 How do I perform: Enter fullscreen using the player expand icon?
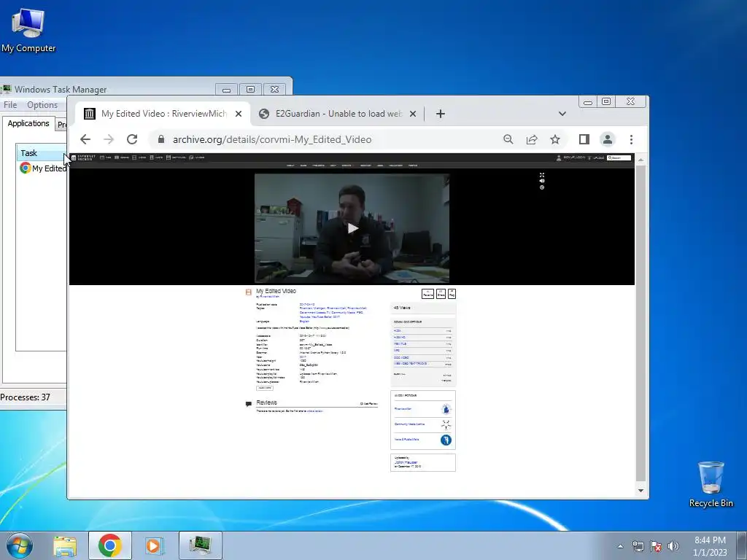point(542,175)
